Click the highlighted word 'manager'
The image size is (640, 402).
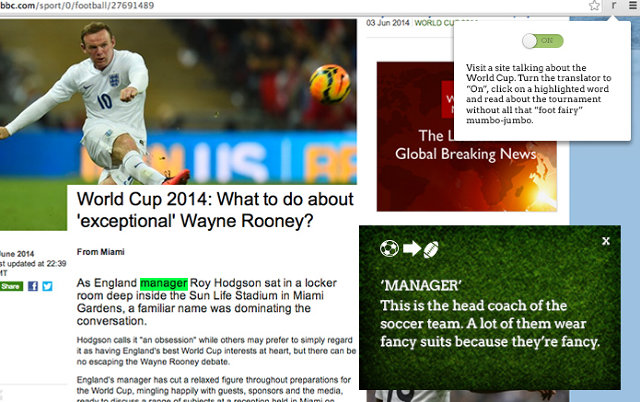(164, 283)
